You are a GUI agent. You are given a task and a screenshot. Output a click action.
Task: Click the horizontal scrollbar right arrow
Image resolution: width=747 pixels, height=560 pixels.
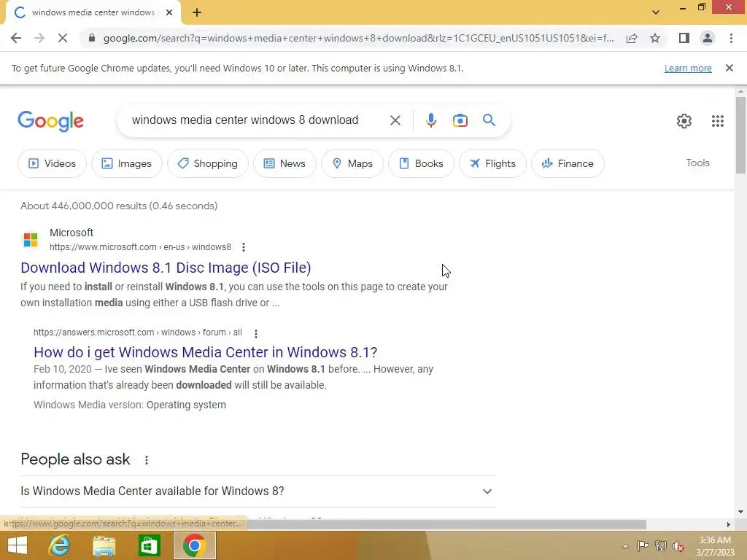[729, 524]
